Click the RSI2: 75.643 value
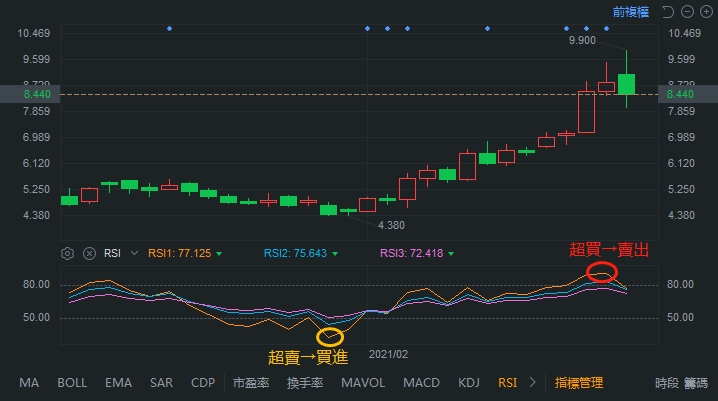Viewport: 718px width, 401px height. 295,253
